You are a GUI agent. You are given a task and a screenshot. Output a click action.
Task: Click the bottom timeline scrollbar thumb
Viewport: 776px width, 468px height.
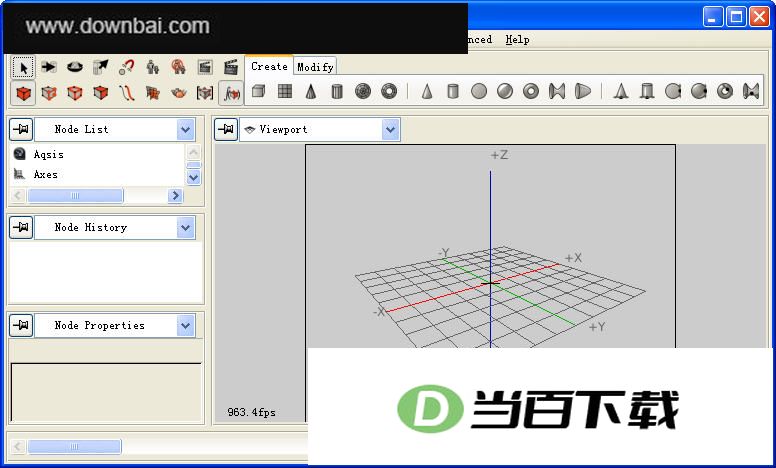coord(74,447)
